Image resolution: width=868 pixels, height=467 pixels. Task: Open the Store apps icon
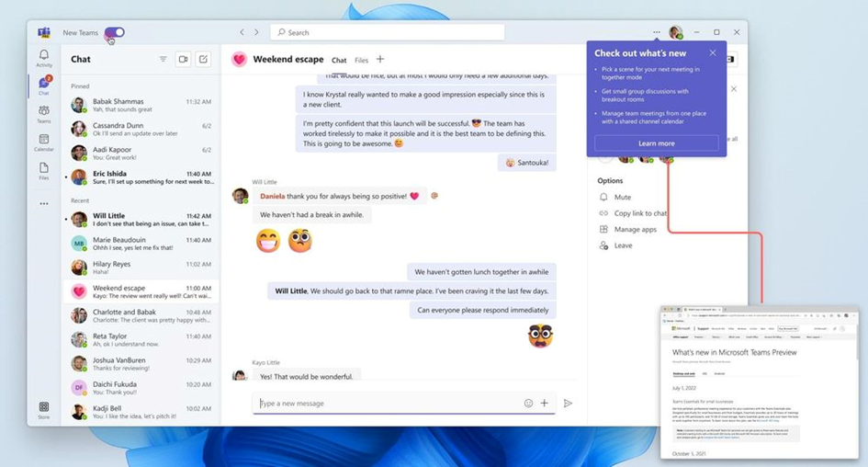[x=43, y=409]
